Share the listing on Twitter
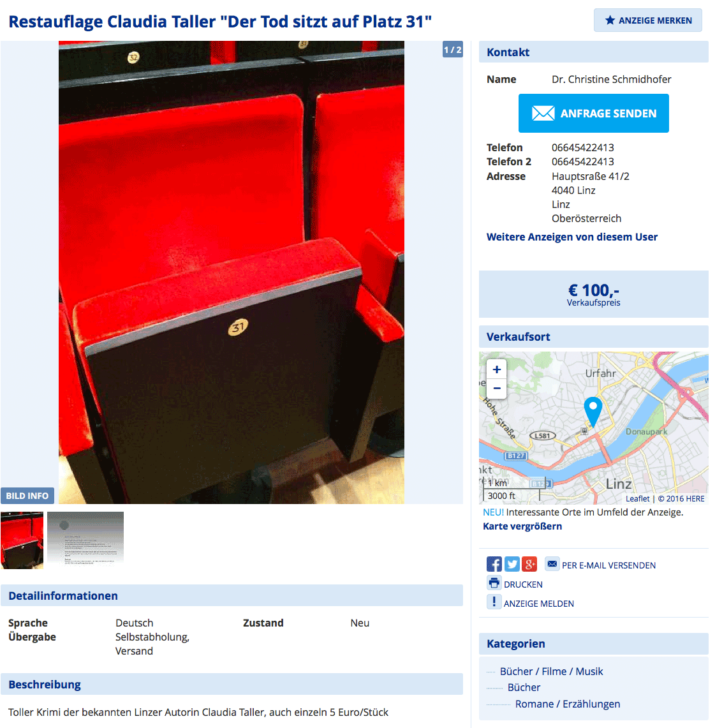715x728 pixels. (512, 564)
